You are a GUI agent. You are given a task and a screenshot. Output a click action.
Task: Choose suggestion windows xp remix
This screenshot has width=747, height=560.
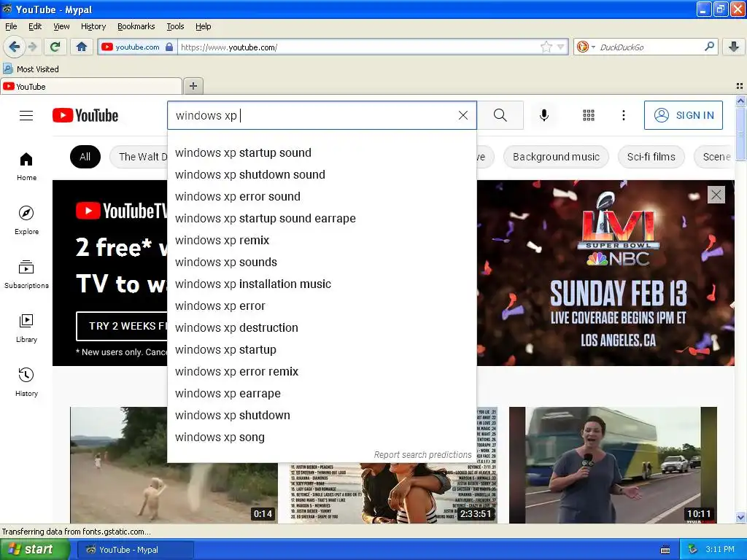click(x=322, y=241)
